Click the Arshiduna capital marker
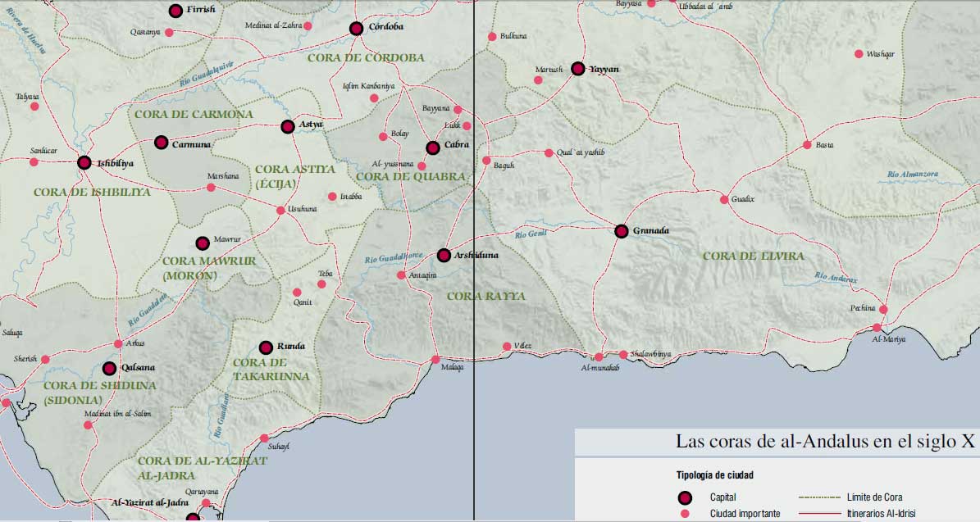The width and height of the screenshot is (980, 522). [444, 256]
